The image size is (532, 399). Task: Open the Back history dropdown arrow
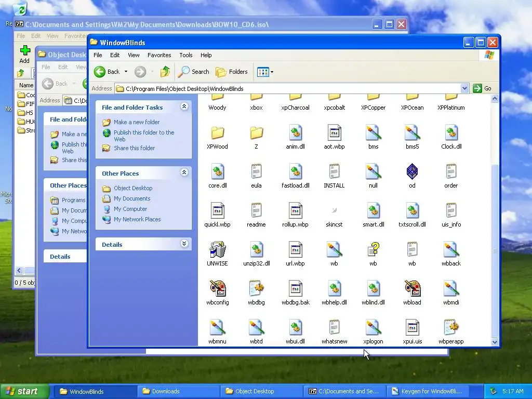[126, 72]
